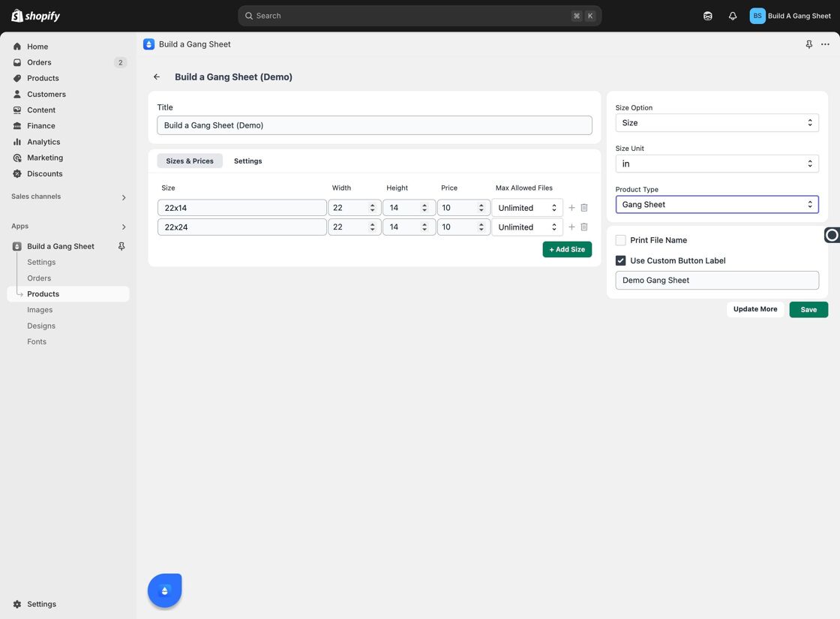This screenshot has height=619, width=840.
Task: Open the Product Type dropdown
Action: coord(717,204)
